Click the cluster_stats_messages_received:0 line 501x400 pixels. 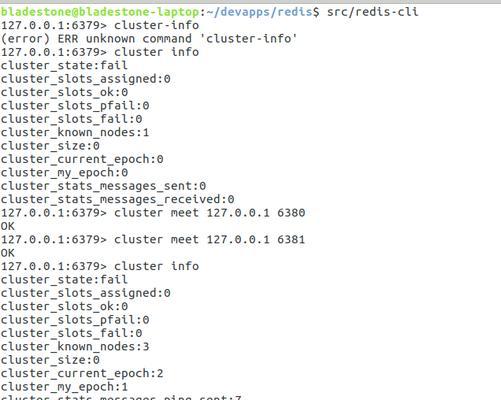point(117,199)
